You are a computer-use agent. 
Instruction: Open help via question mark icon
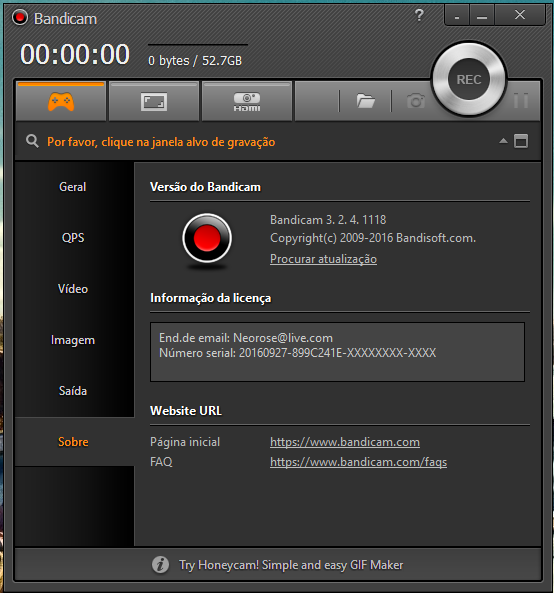coord(419,15)
